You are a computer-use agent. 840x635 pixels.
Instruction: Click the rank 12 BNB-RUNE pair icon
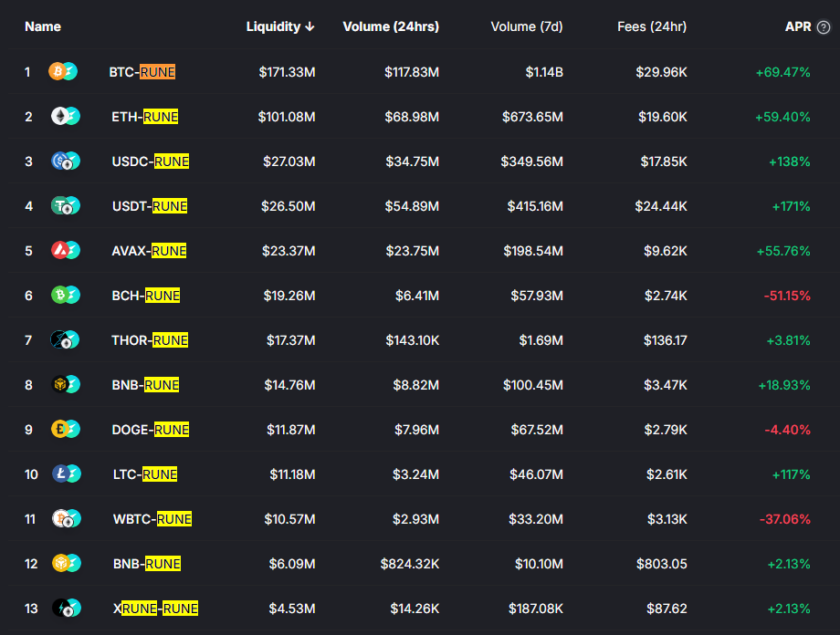click(x=67, y=563)
